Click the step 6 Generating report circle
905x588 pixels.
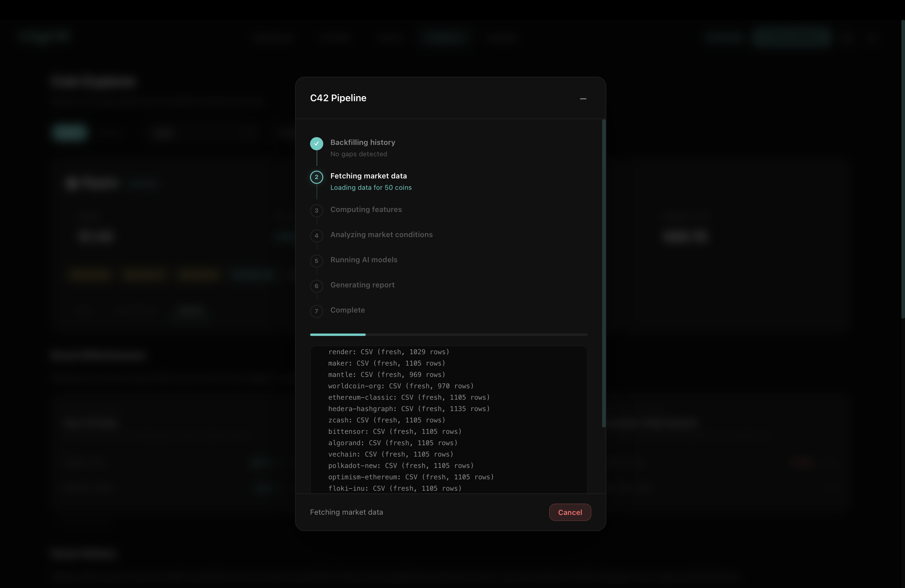tap(316, 286)
